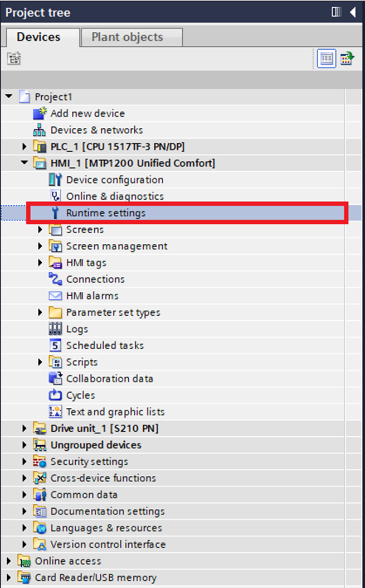The width and height of the screenshot is (365, 588).
Task: Click the Runtime settings wrench icon
Action: (55, 213)
